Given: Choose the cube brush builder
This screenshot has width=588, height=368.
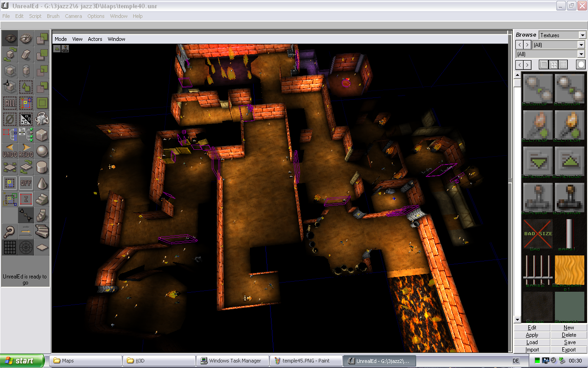Looking at the screenshot, I should (42, 135).
